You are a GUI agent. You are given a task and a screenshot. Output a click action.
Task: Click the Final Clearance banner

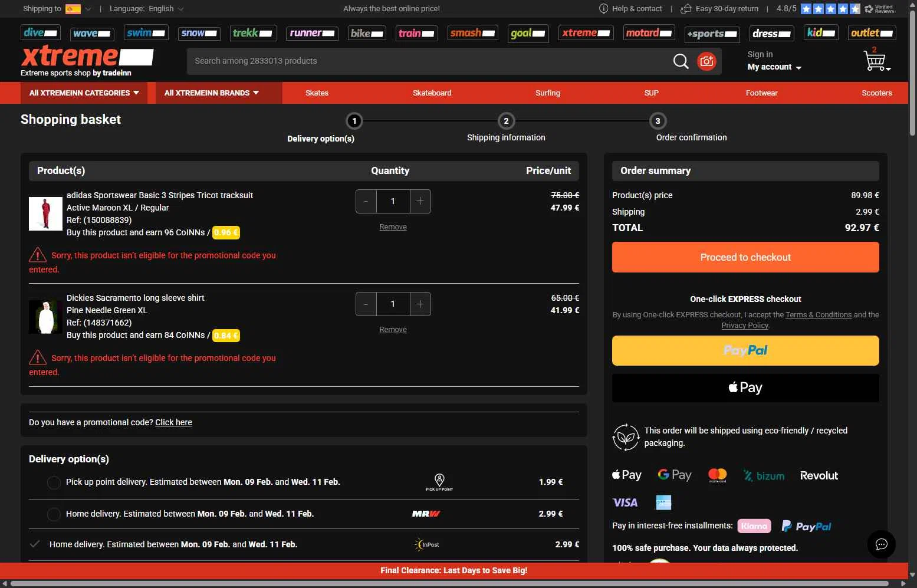coord(454,570)
